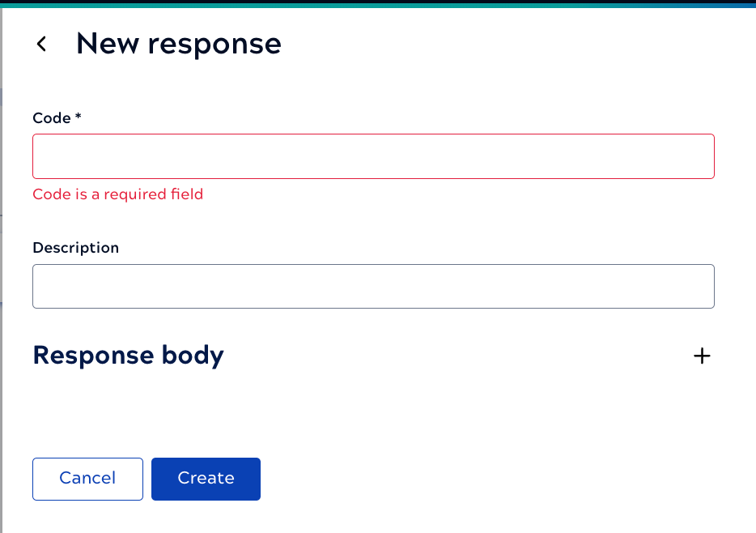Focus the Description text box

click(372, 286)
